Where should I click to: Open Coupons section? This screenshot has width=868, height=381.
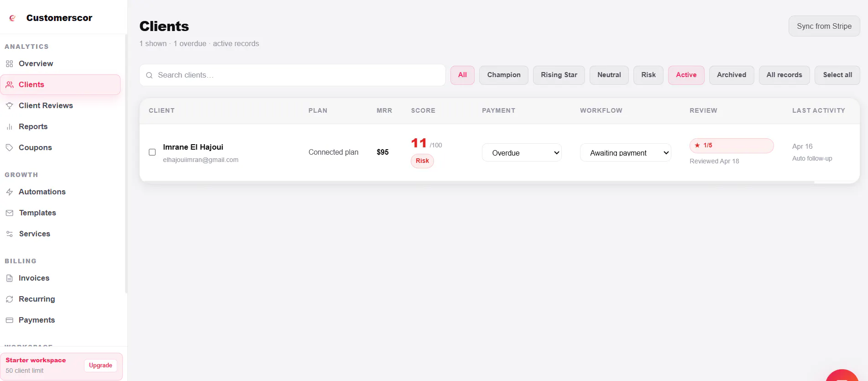[x=60, y=148]
